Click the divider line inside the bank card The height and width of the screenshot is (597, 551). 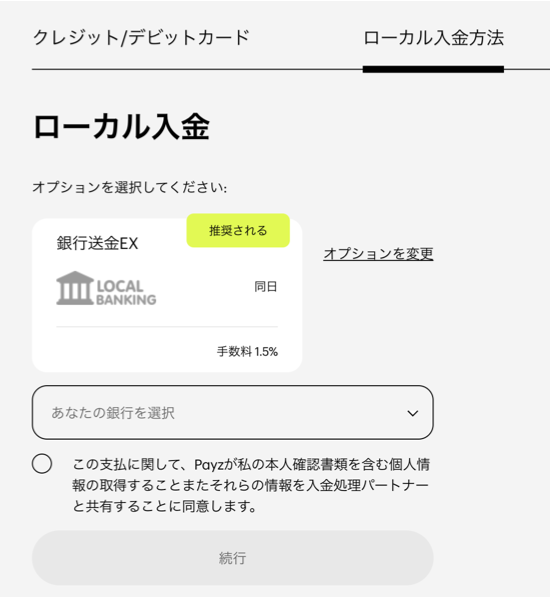coord(167,326)
